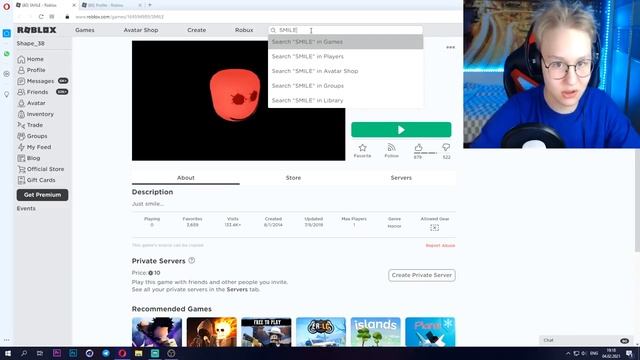Click the Follow feed icon
640x360 pixels.
click(x=391, y=147)
